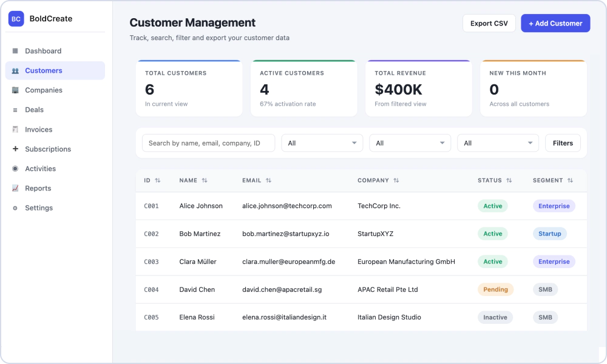Select the Active Customers stat card
Screen dimensions: 607x364
pyautogui.click(x=304, y=88)
